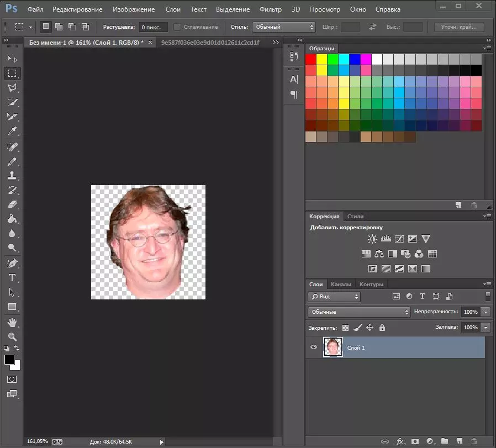Expand the Непрозрачность opacity dropdown arrow

[486, 312]
